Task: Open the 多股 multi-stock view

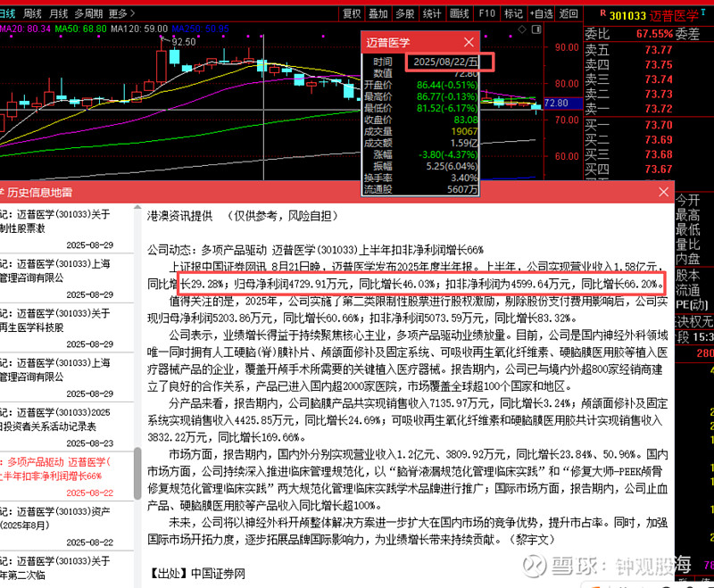Action: click(x=405, y=13)
